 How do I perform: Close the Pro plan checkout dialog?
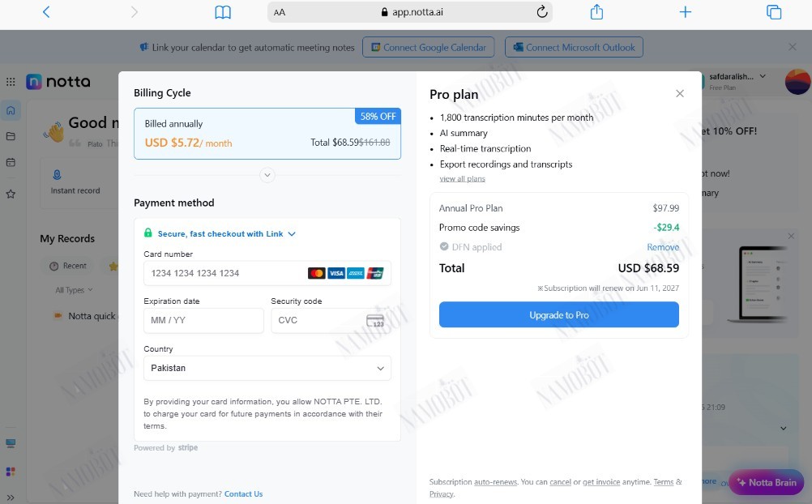(x=680, y=93)
